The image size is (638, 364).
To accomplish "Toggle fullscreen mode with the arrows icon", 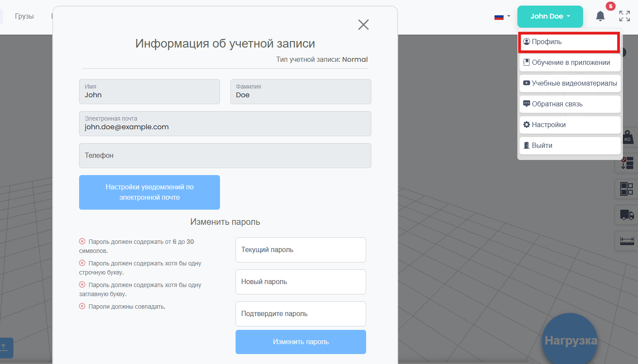I will pos(625,16).
